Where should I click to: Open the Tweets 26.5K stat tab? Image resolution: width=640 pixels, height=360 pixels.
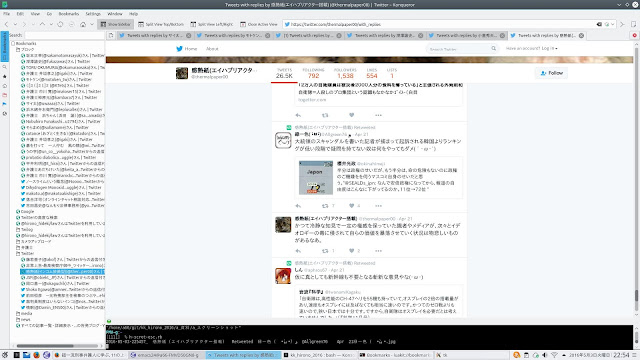[x=284, y=73]
